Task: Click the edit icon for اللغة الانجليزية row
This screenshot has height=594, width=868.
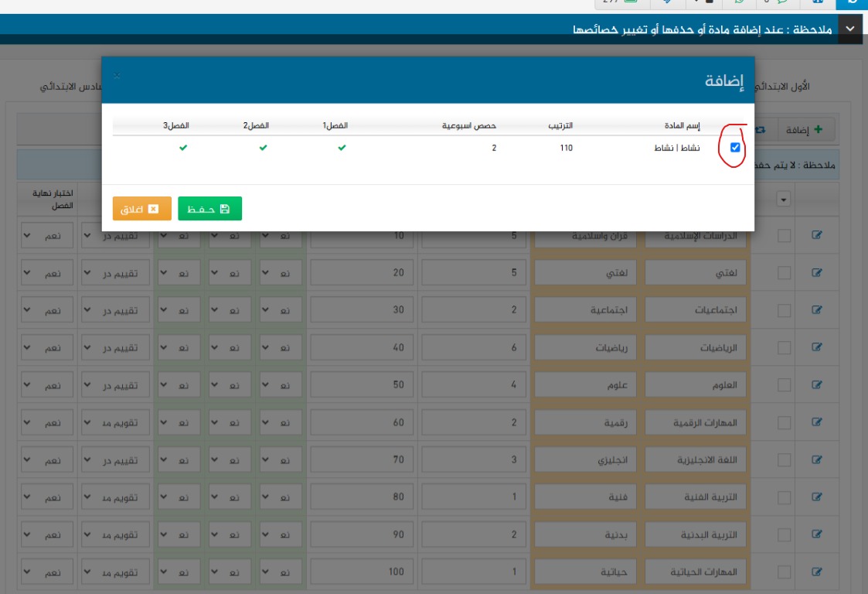Action: coord(816,459)
